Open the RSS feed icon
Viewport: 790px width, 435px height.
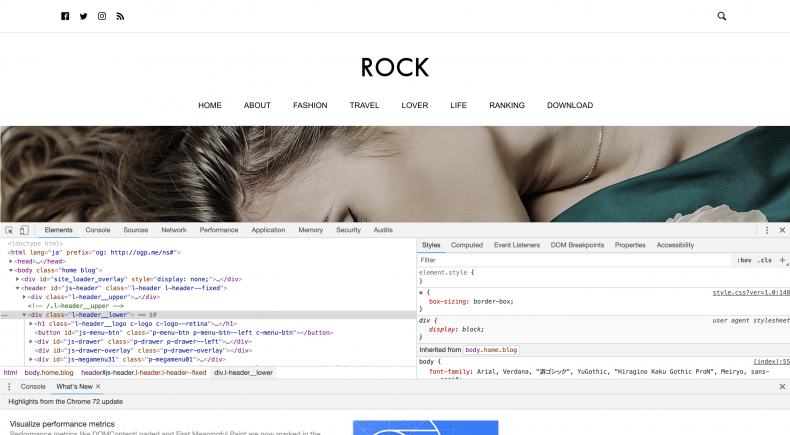[x=120, y=17]
